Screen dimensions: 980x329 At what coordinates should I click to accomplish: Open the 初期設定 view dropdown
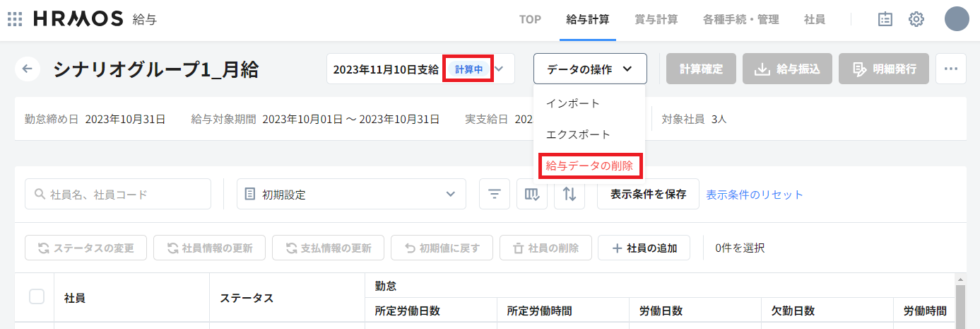coord(351,194)
